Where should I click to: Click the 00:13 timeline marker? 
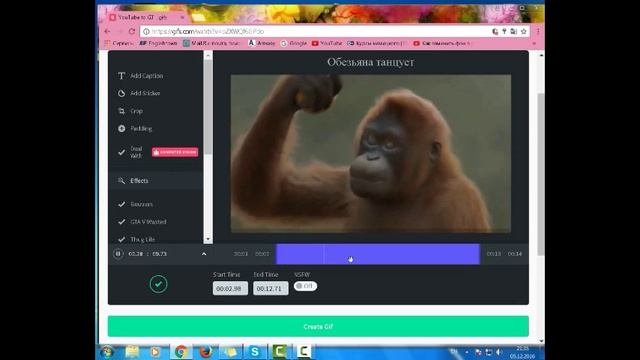493,254
